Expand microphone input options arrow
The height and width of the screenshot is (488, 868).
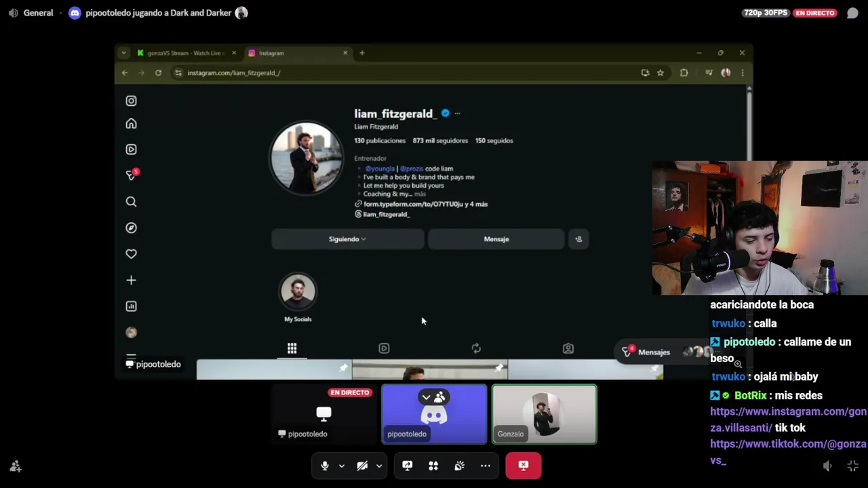[x=342, y=466]
